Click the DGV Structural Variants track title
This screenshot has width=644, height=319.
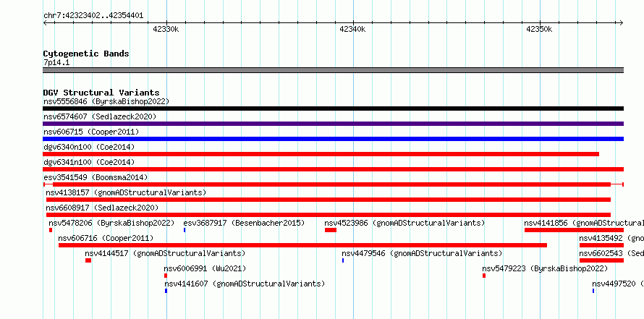tap(101, 93)
